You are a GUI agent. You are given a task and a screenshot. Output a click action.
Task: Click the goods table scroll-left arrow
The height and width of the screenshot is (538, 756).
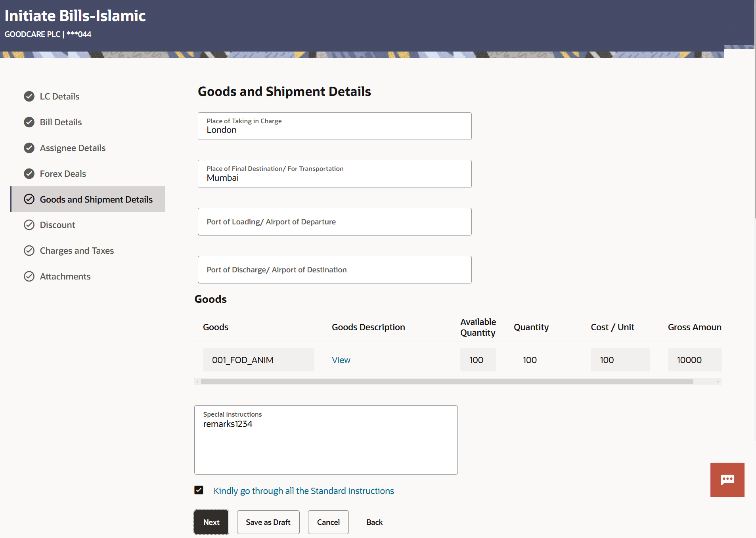(197, 381)
